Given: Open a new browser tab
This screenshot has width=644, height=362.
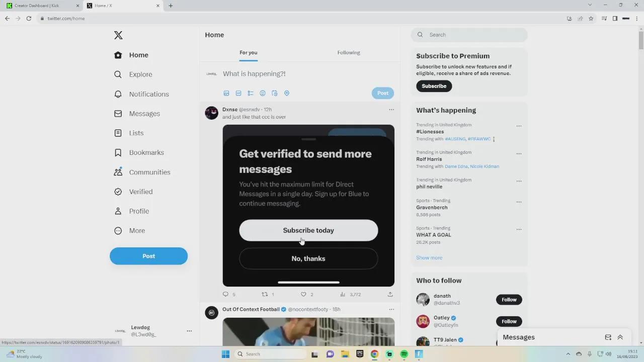Looking at the screenshot, I should click(171, 6).
